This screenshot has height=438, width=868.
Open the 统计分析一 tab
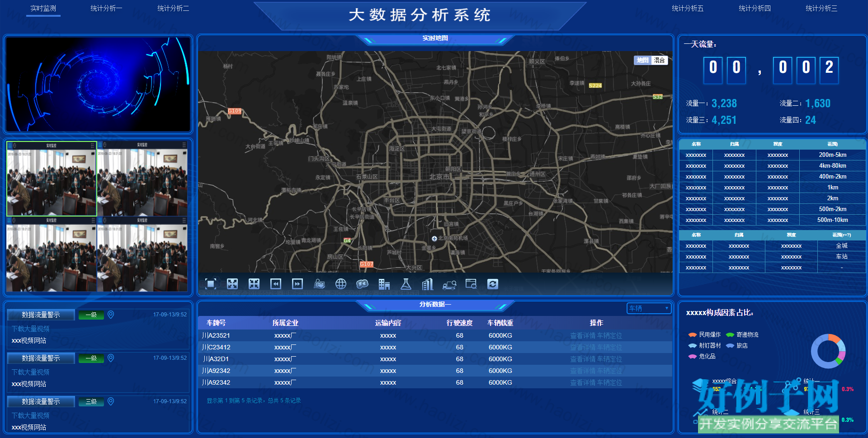tap(106, 9)
